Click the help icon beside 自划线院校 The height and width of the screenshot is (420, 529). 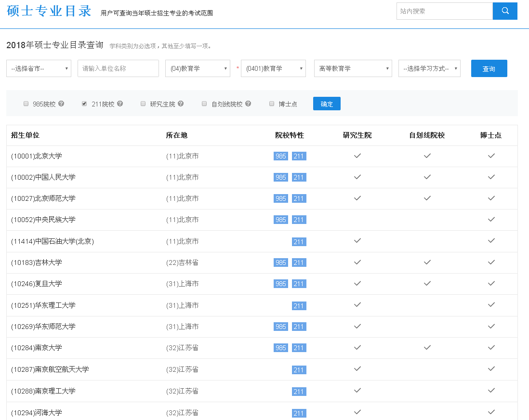click(x=248, y=103)
